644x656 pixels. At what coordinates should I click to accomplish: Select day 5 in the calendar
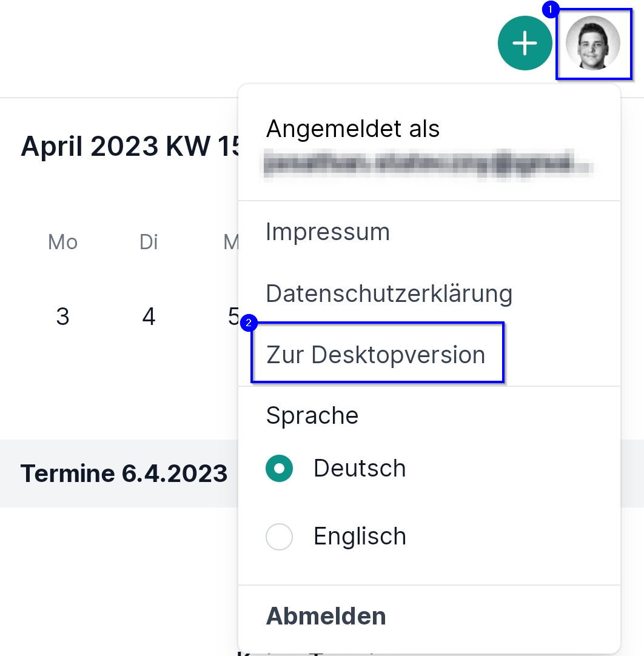click(233, 316)
